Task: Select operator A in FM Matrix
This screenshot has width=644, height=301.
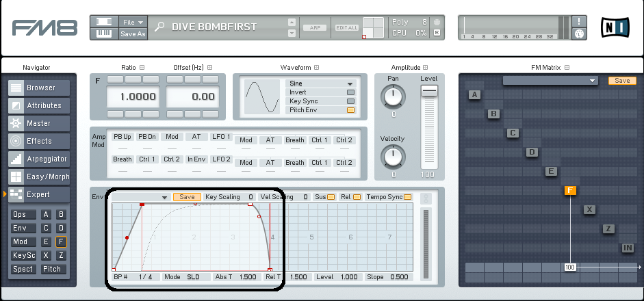Action: (474, 95)
